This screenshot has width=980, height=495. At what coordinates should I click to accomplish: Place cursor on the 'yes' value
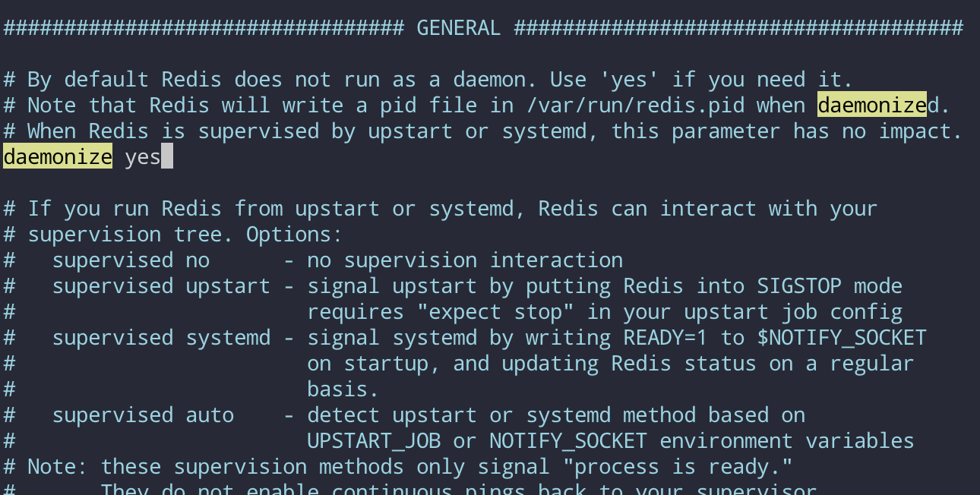143,157
